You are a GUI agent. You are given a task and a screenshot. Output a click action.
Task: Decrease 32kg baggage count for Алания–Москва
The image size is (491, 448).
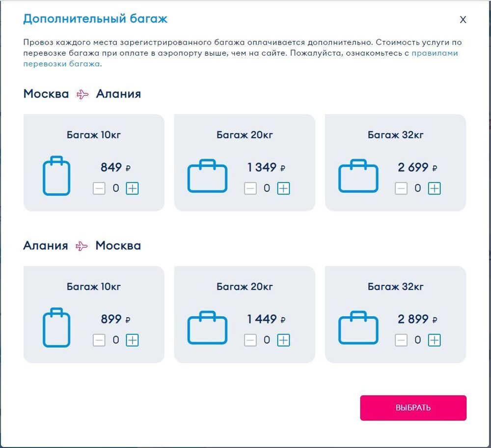point(401,340)
